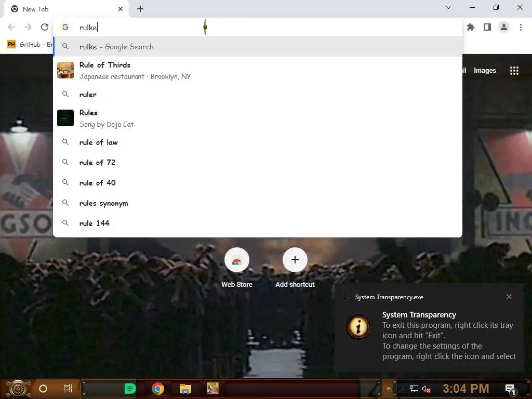Open Chrome's three-dot menu
Viewport: 532px width, 399px height.
tap(521, 27)
